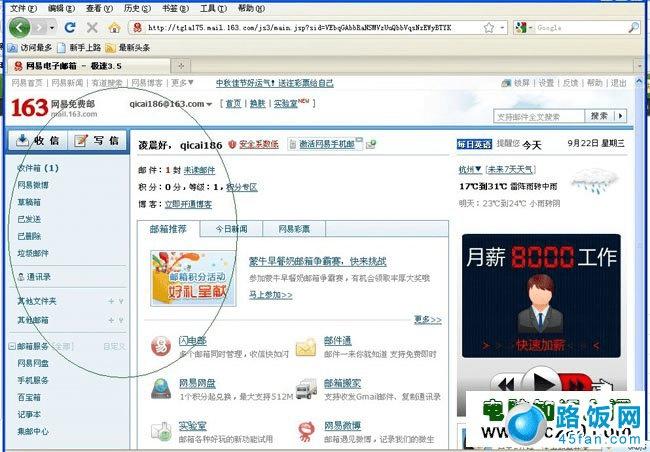Bookmark this page with the star icon
Screen dimensions: 650x452
pyautogui.click(x=489, y=28)
